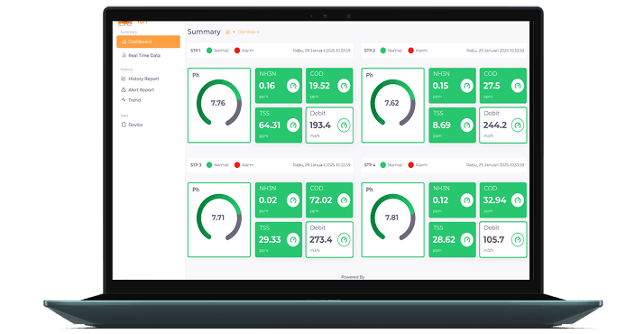
Task: Click the red Alarm indicator for STP 2
Action: [410, 51]
